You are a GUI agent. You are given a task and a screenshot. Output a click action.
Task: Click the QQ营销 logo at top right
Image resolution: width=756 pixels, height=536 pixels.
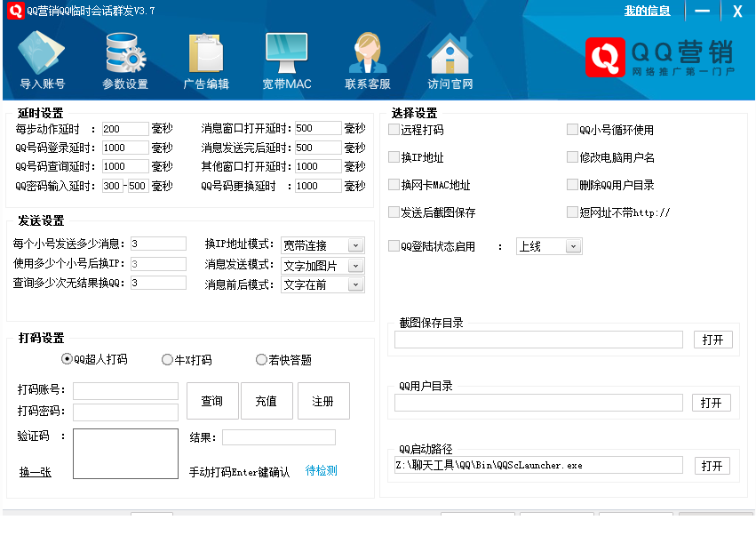click(x=659, y=57)
